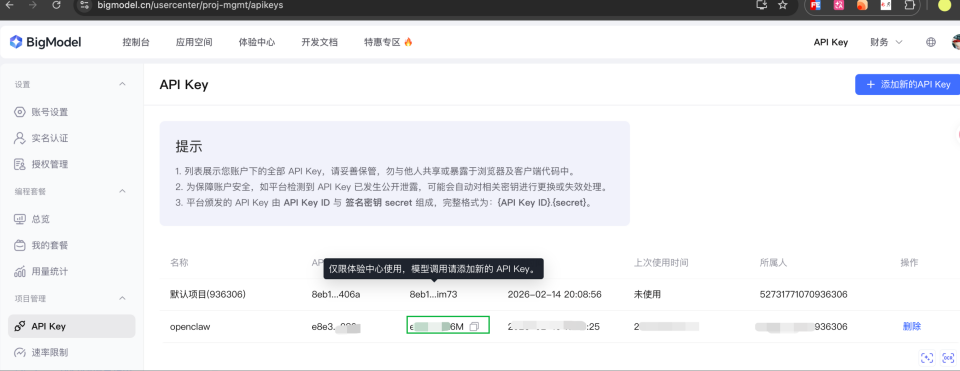
Task: Select API Key in the sidebar
Action: pyautogui.click(x=72, y=326)
